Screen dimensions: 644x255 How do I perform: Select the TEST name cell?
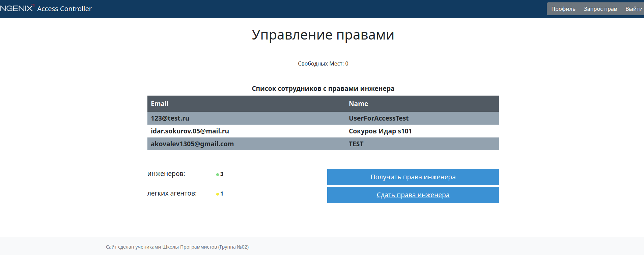[356, 144]
